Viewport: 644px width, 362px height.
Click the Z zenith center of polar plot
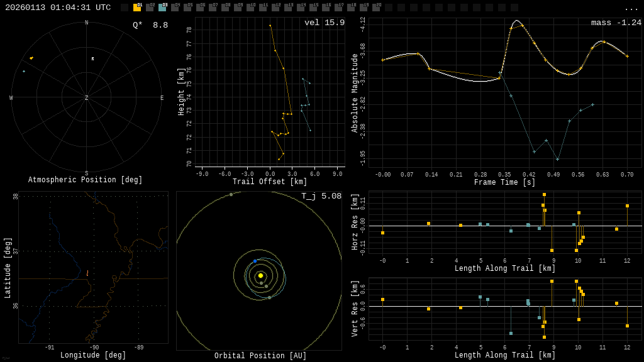(x=86, y=98)
